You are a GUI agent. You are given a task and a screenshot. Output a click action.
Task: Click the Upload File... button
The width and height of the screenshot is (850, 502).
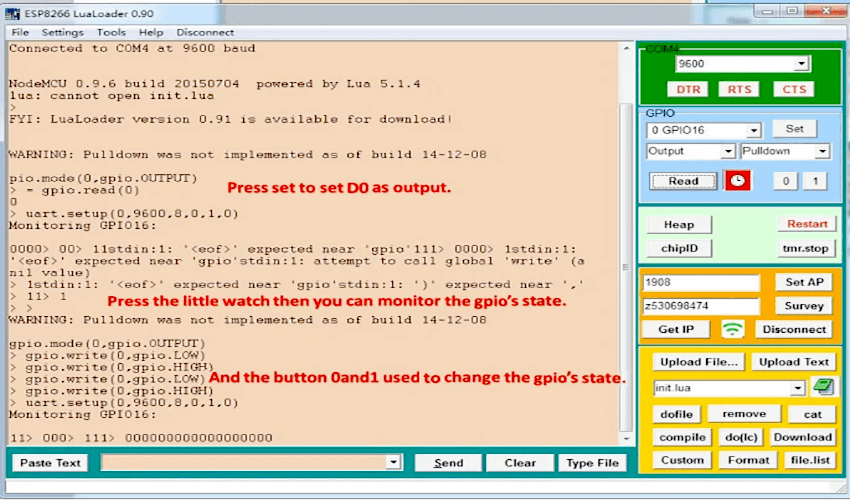699,362
